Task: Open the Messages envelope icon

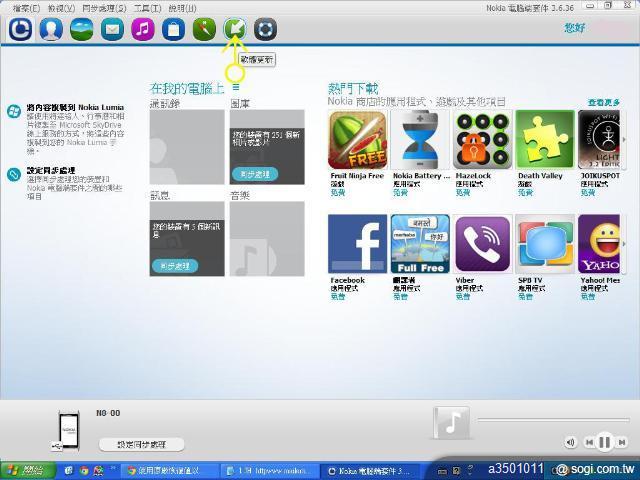Action: pos(112,29)
